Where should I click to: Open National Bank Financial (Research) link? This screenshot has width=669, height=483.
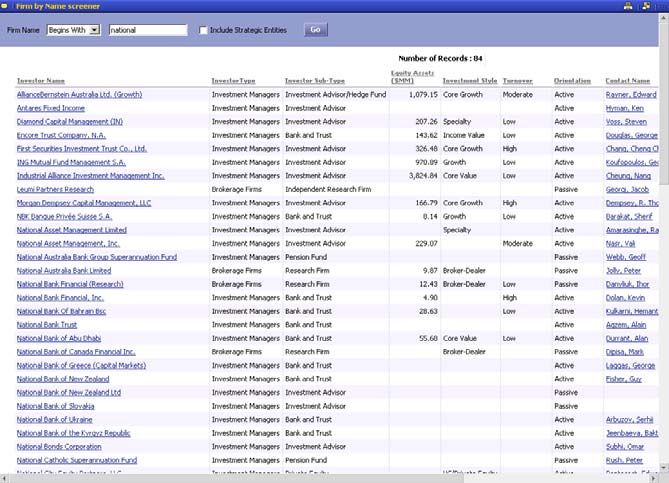point(70,284)
